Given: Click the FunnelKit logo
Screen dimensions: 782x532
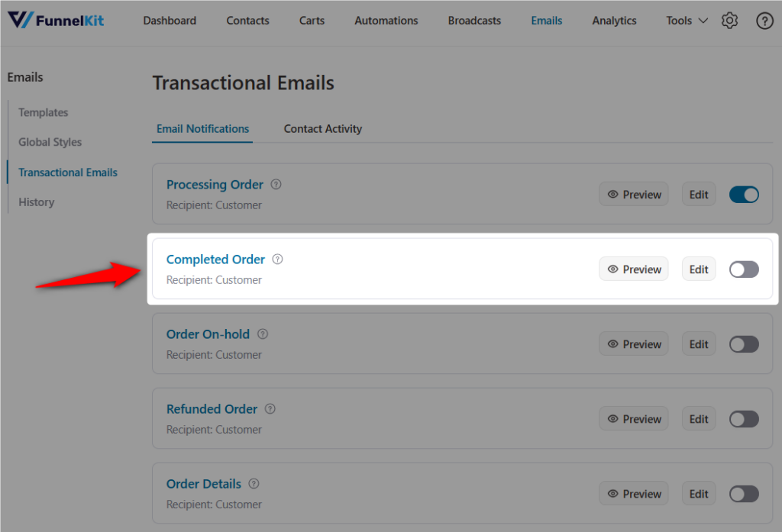Looking at the screenshot, I should coord(54,20).
